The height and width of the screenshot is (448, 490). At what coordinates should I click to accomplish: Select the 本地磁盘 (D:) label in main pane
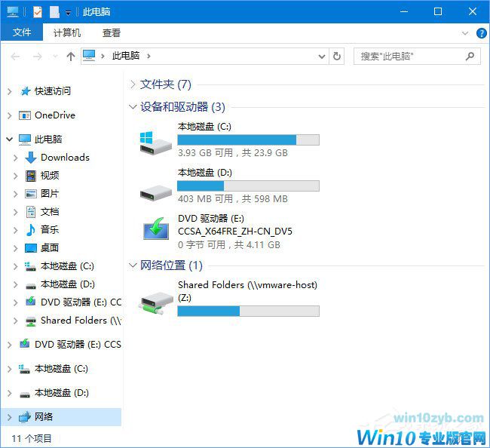[x=205, y=173]
